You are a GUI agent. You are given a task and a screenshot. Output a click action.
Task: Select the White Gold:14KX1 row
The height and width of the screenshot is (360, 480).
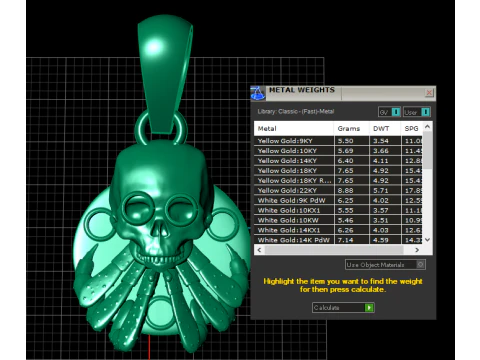pos(338,230)
